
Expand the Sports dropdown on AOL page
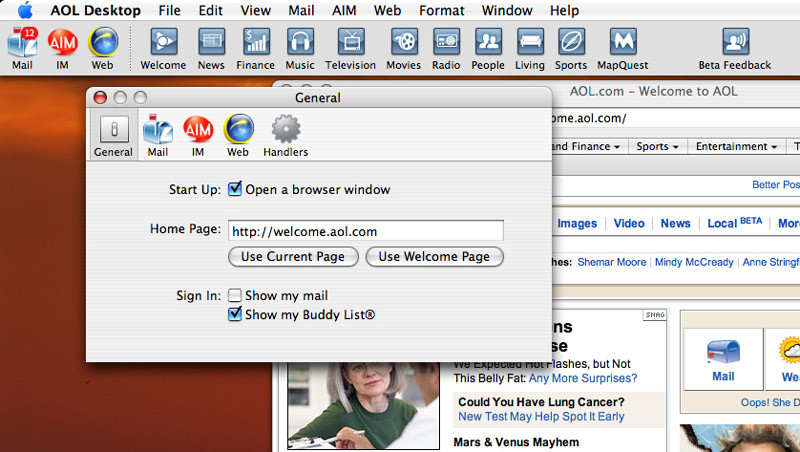point(657,146)
